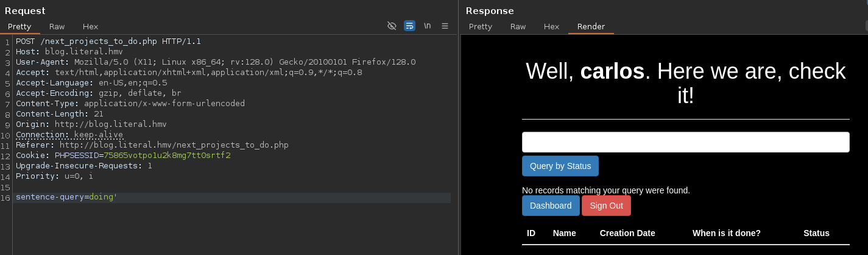Image resolution: width=868 pixels, height=255 pixels.
Task: Toggle line wrapping in the request editor
Action: coord(409,26)
